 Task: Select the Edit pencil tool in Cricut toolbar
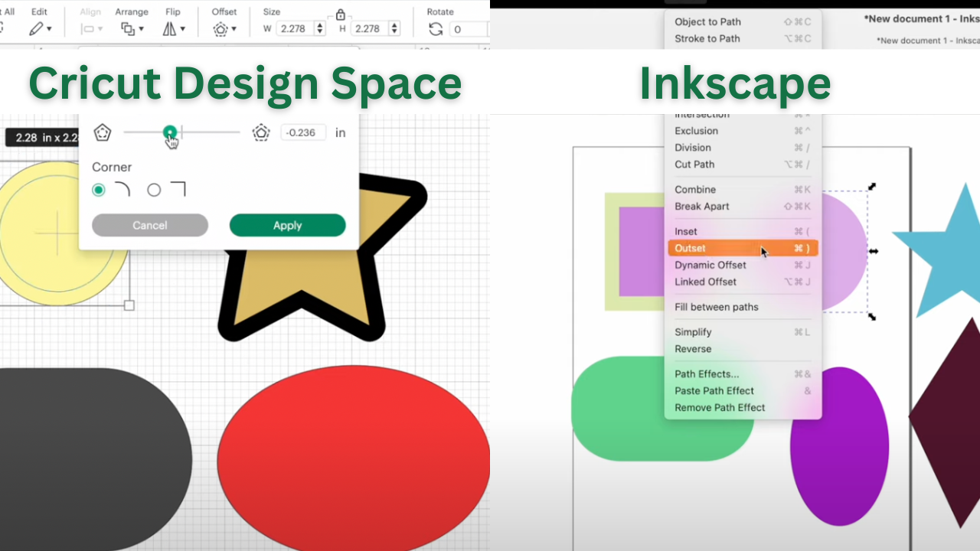pos(37,28)
